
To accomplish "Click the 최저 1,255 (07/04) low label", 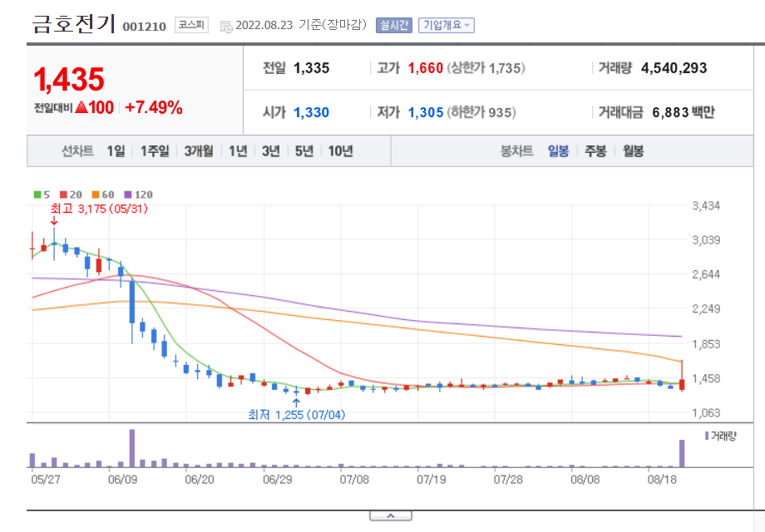I will [x=297, y=415].
